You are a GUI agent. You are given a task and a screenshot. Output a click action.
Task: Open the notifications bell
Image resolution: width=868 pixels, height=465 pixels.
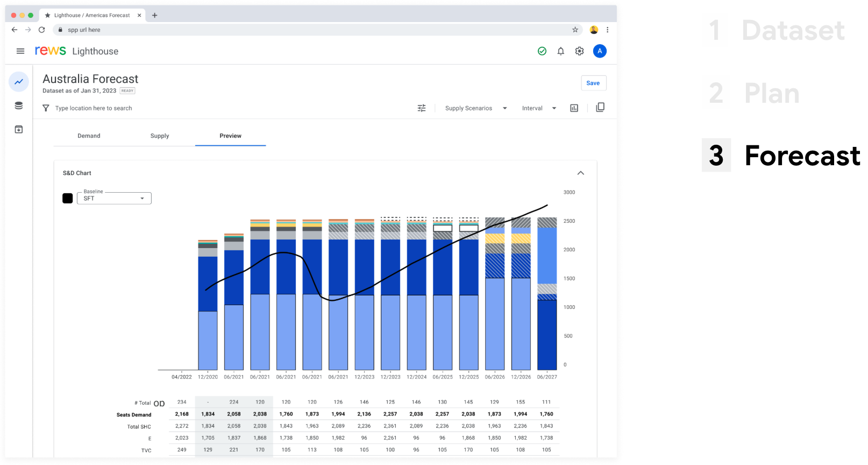561,51
